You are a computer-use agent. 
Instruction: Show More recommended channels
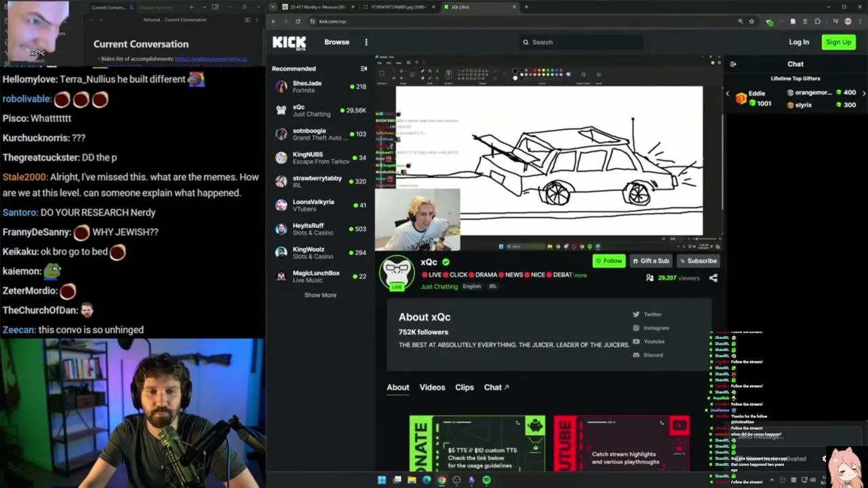pyautogui.click(x=320, y=295)
